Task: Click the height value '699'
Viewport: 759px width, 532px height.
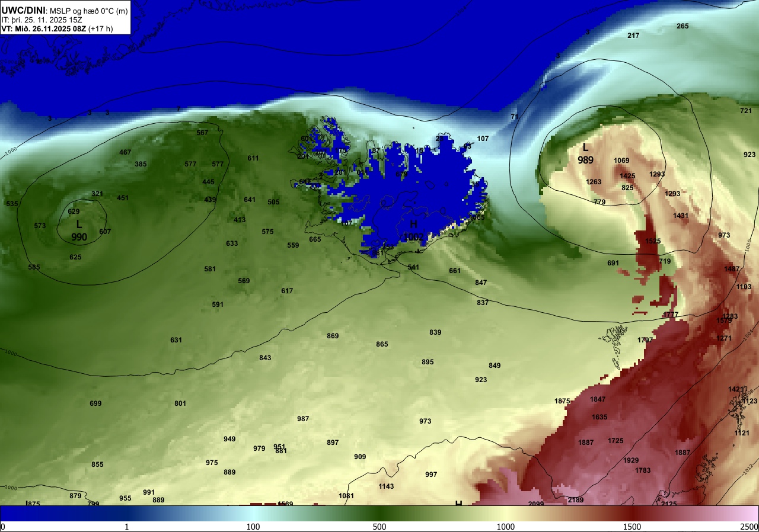Action: tap(95, 403)
